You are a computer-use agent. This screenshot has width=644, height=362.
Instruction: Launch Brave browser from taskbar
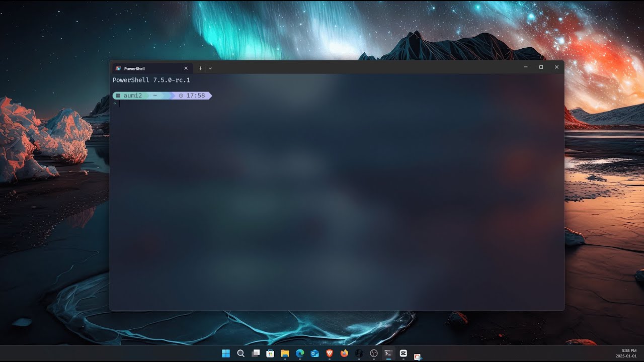330,353
